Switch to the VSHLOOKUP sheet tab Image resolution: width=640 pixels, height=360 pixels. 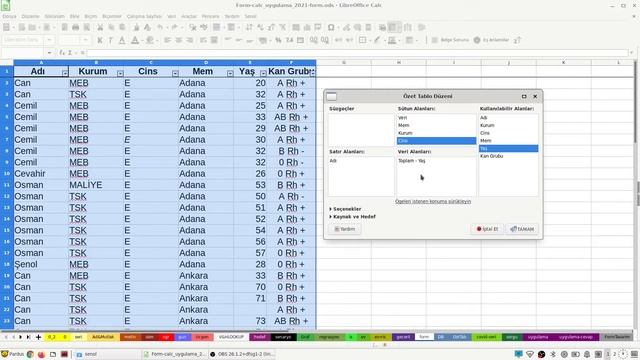tap(231, 337)
